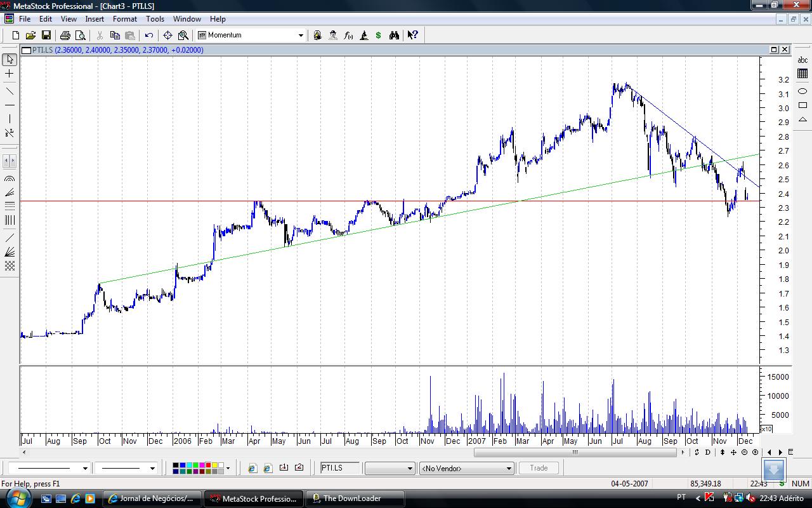Open the File menu
812x508 pixels.
tap(25, 19)
